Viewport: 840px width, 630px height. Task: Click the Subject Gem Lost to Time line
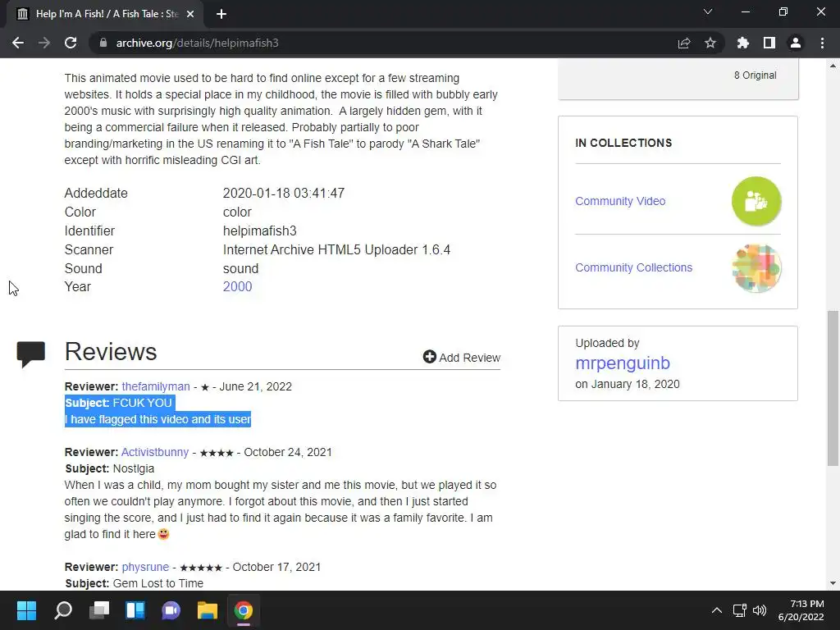click(x=135, y=583)
